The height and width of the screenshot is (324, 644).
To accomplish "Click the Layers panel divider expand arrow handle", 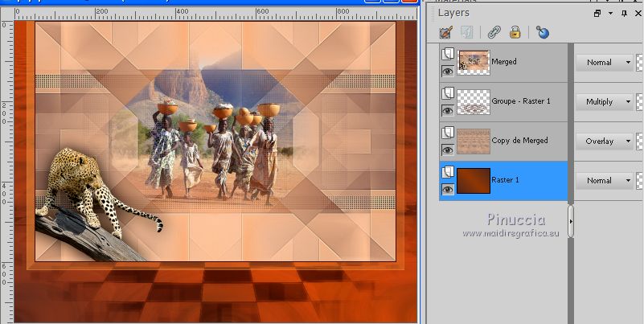I will click(571, 221).
